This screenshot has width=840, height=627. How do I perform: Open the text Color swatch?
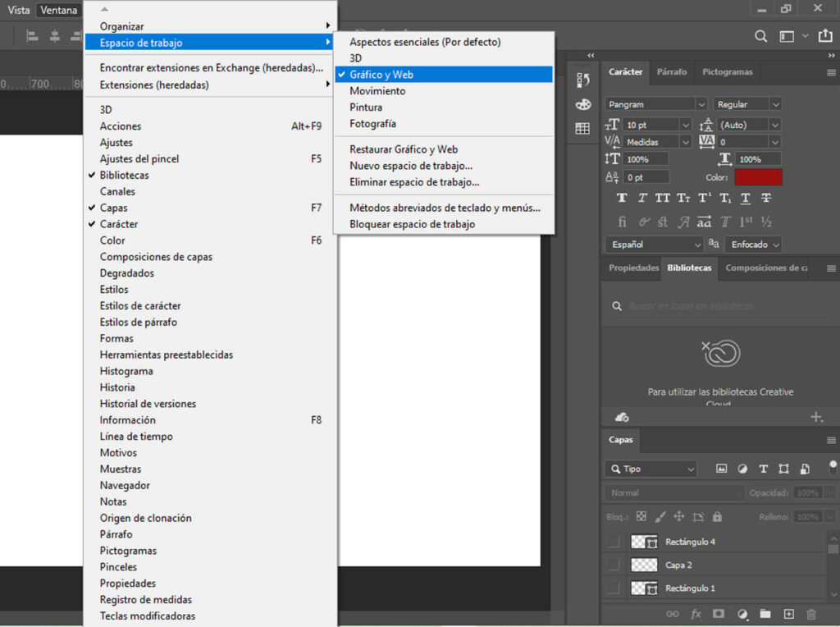pyautogui.click(x=759, y=176)
